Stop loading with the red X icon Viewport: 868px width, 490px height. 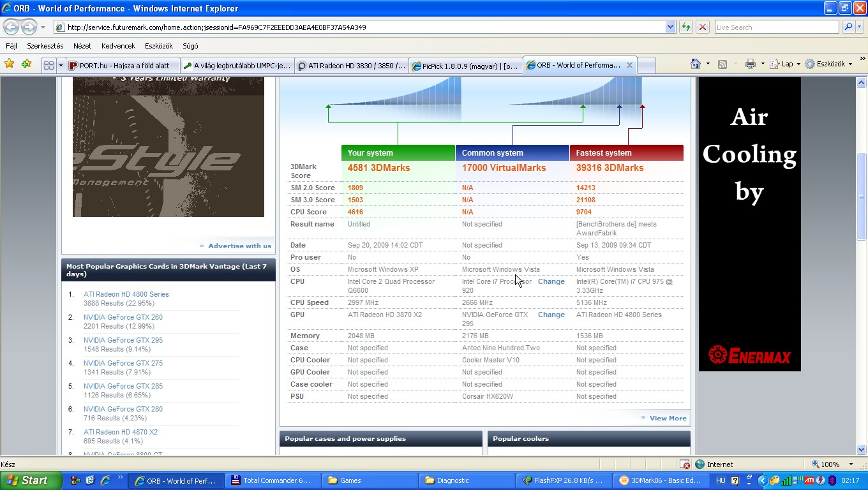703,27
